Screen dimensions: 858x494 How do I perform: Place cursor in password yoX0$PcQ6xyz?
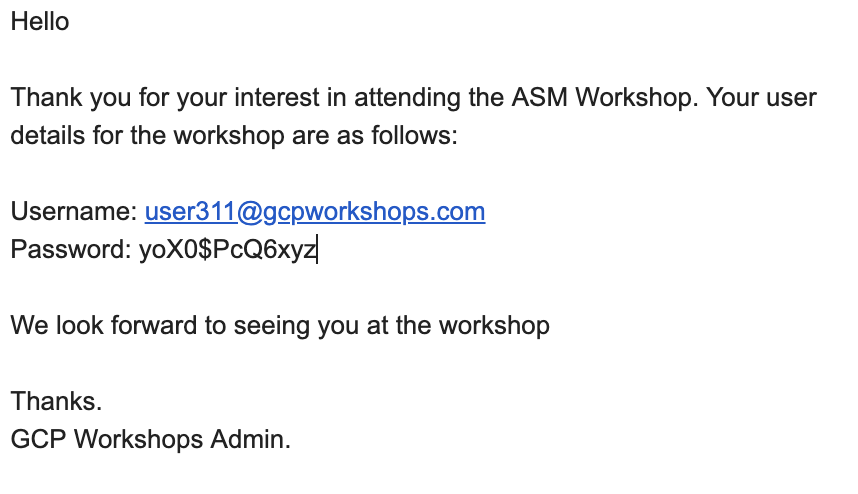click(x=228, y=249)
